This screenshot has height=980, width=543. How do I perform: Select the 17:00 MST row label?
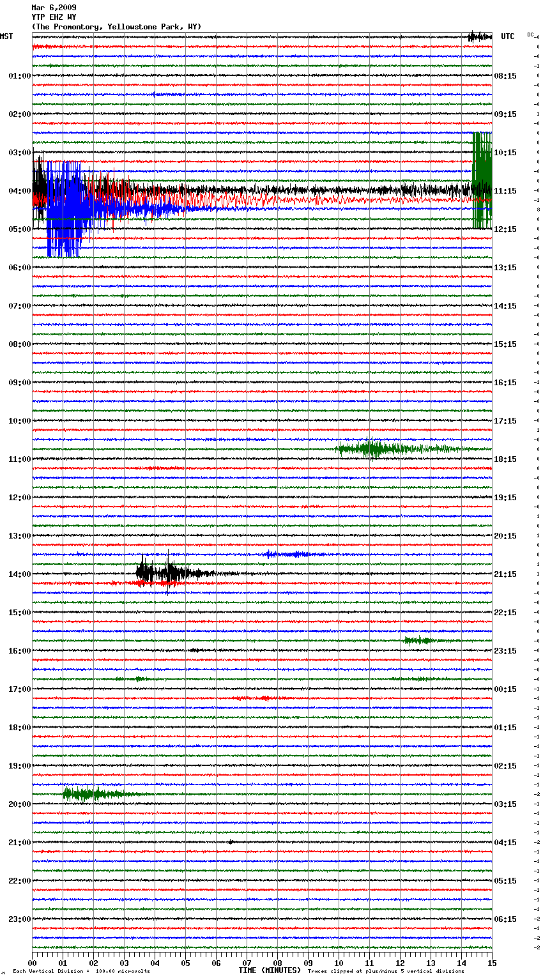tap(19, 689)
